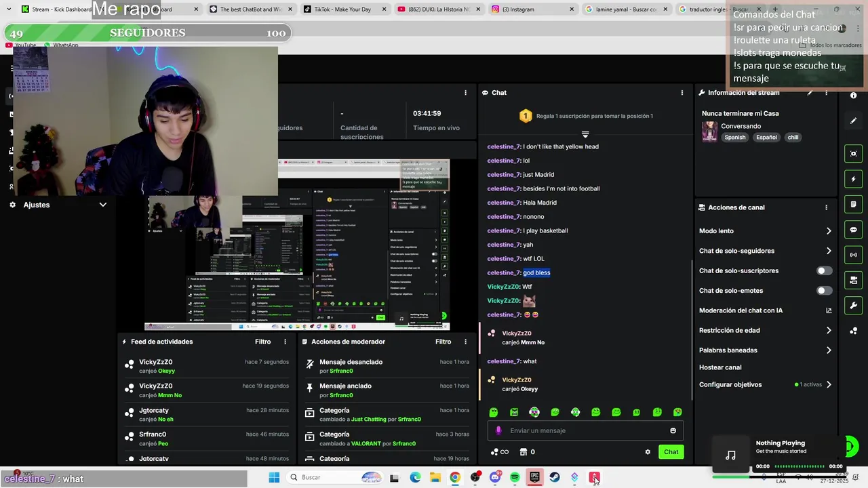Open Filtro in Acciones de moderador
The width and height of the screenshot is (868, 488).
443,342
